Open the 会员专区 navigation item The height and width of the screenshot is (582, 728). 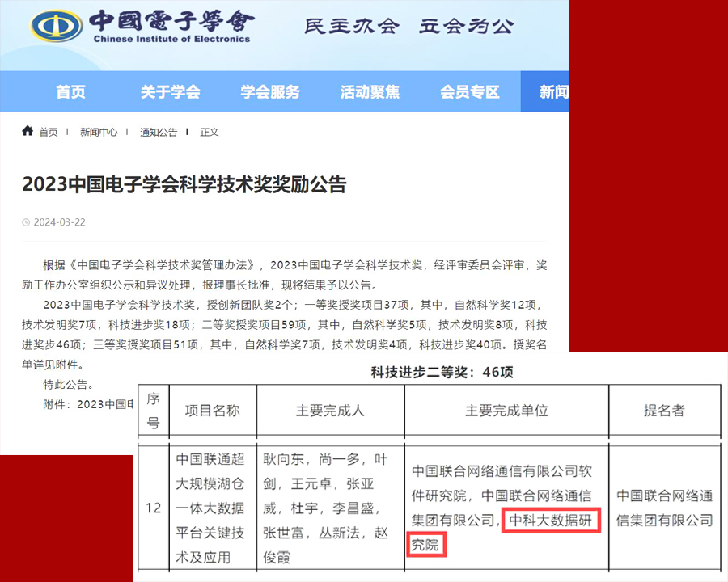coord(470,92)
